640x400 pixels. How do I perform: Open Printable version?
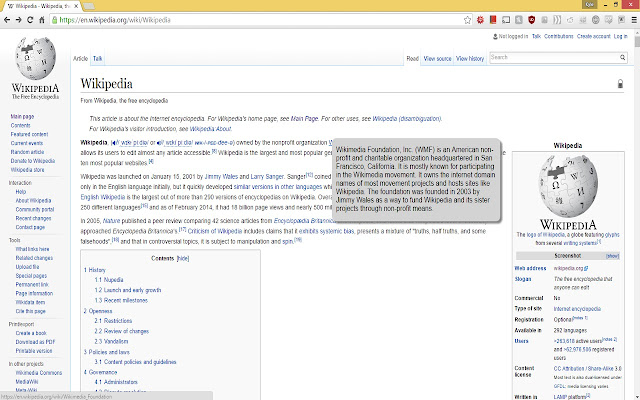coord(34,351)
